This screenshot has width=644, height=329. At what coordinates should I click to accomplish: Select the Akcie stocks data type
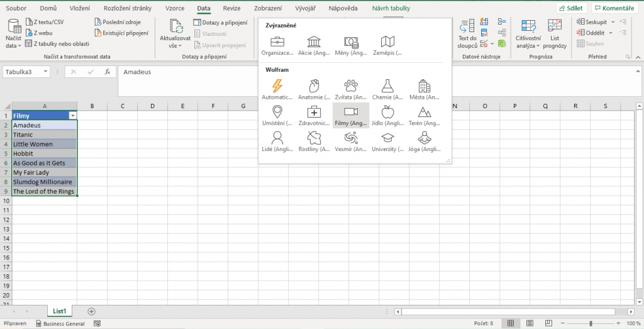tap(314, 45)
